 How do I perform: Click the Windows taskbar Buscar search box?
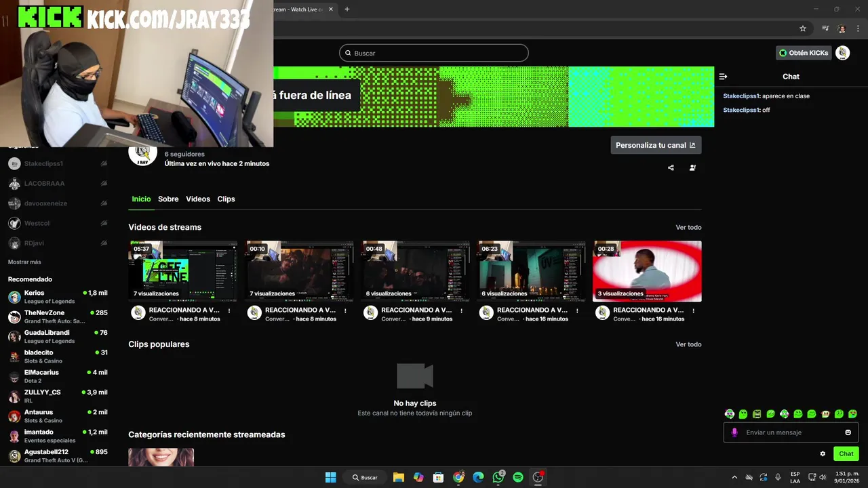(x=364, y=477)
